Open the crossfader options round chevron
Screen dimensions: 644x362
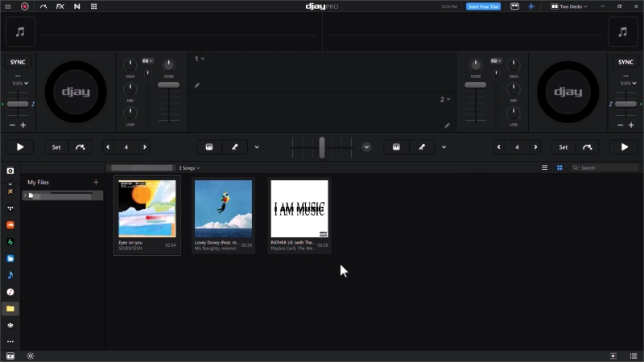pyautogui.click(x=366, y=147)
